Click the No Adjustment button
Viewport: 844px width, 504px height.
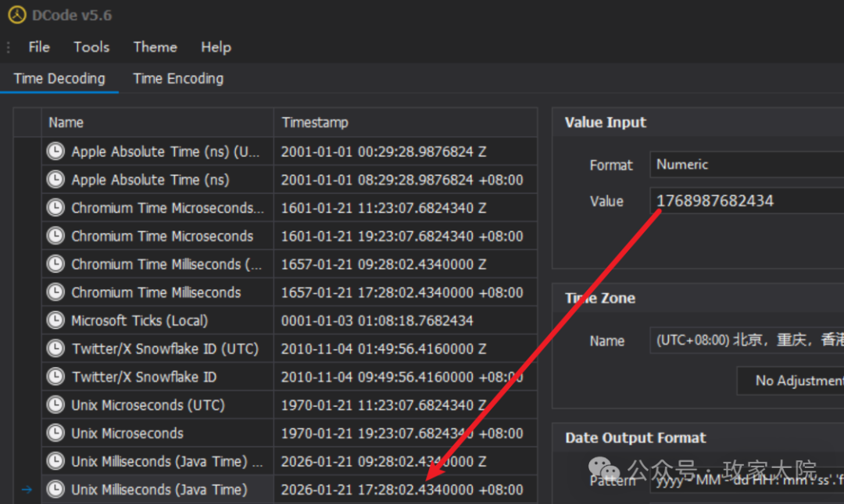(791, 381)
